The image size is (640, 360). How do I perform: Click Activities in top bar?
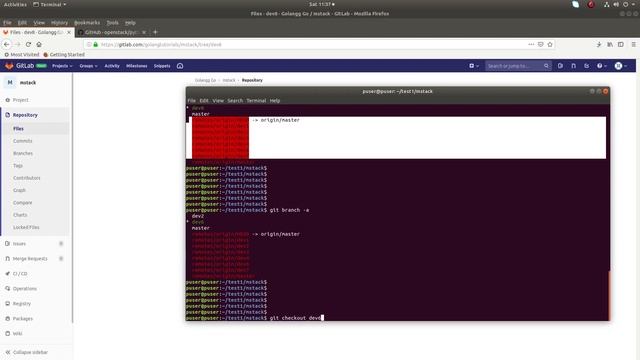(15, 4)
